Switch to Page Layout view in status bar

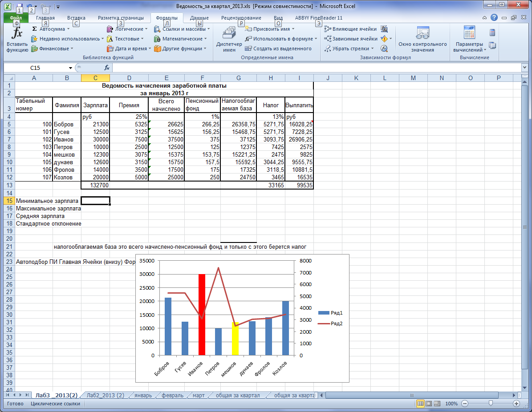coord(429,404)
